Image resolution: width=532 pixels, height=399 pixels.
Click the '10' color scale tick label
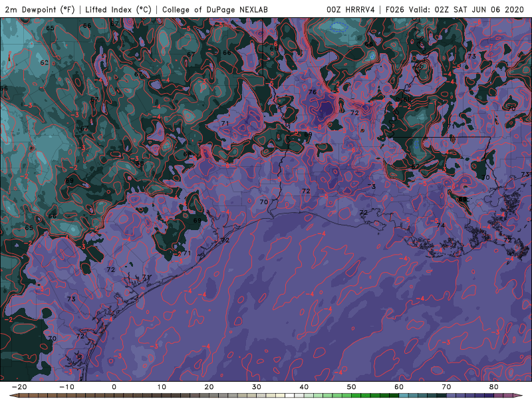[162, 387]
